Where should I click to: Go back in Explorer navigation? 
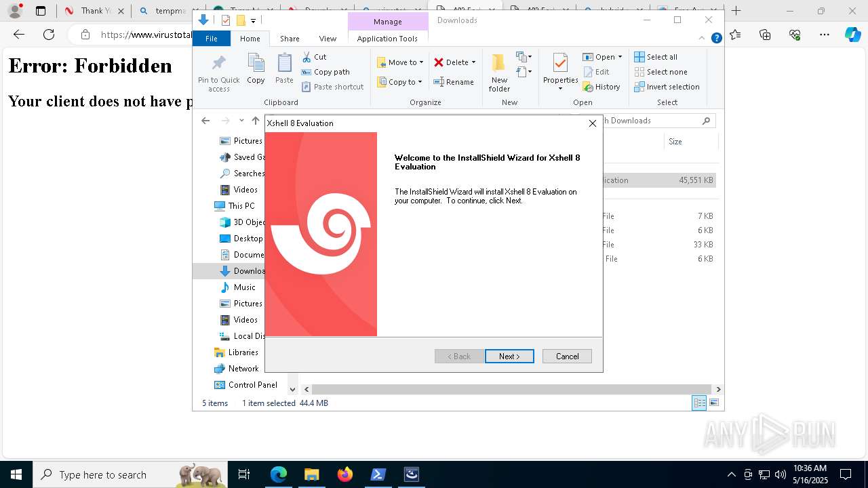click(205, 121)
